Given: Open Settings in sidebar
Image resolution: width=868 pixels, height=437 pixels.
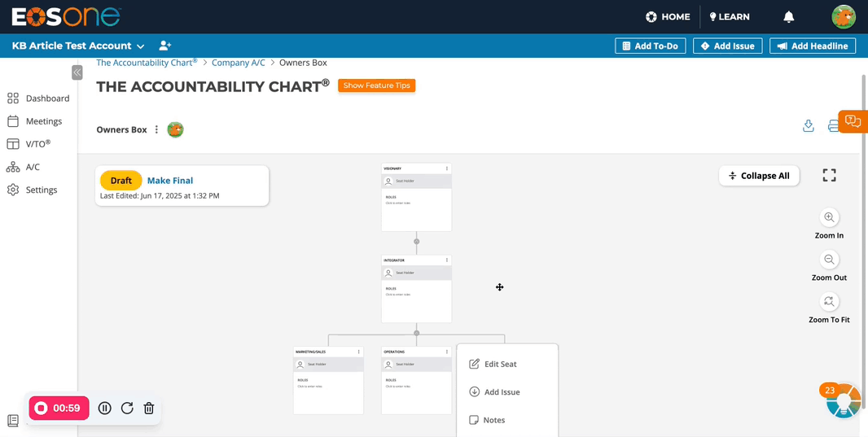Looking at the screenshot, I should click(x=32, y=190).
